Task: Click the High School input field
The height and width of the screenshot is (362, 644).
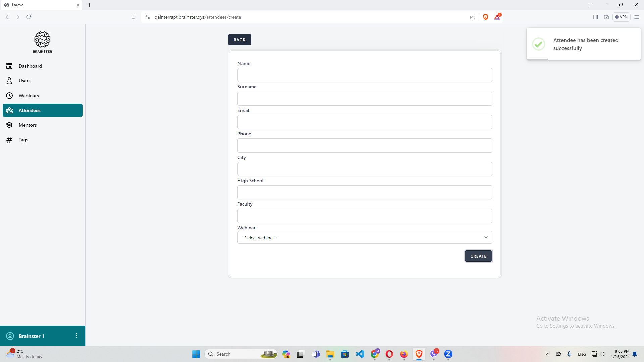Action: [x=365, y=192]
